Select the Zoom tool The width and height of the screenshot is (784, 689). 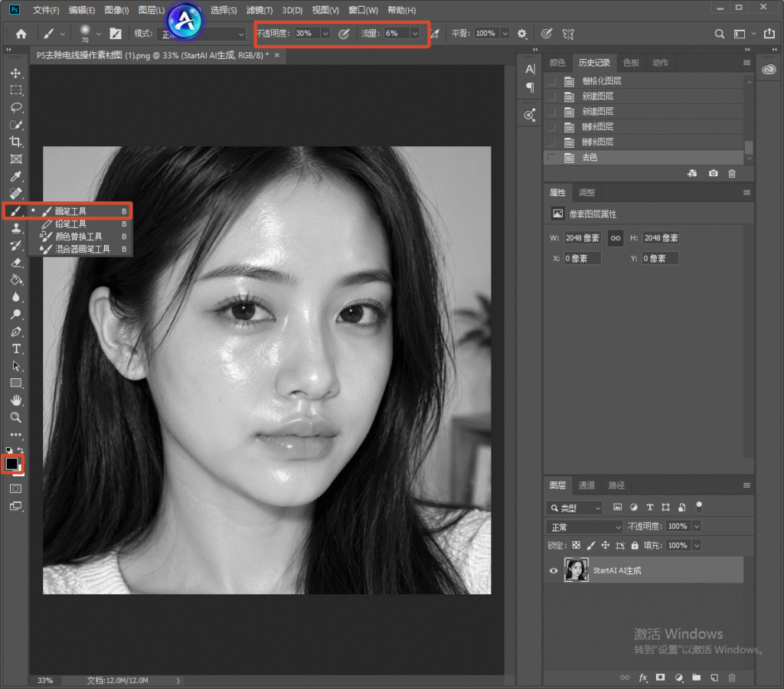pos(16,417)
